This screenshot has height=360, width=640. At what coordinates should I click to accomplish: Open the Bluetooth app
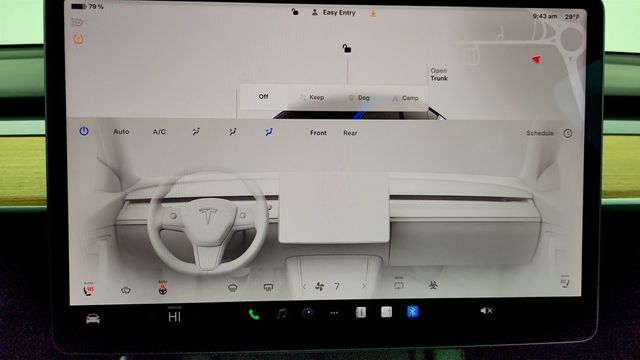[x=412, y=311]
